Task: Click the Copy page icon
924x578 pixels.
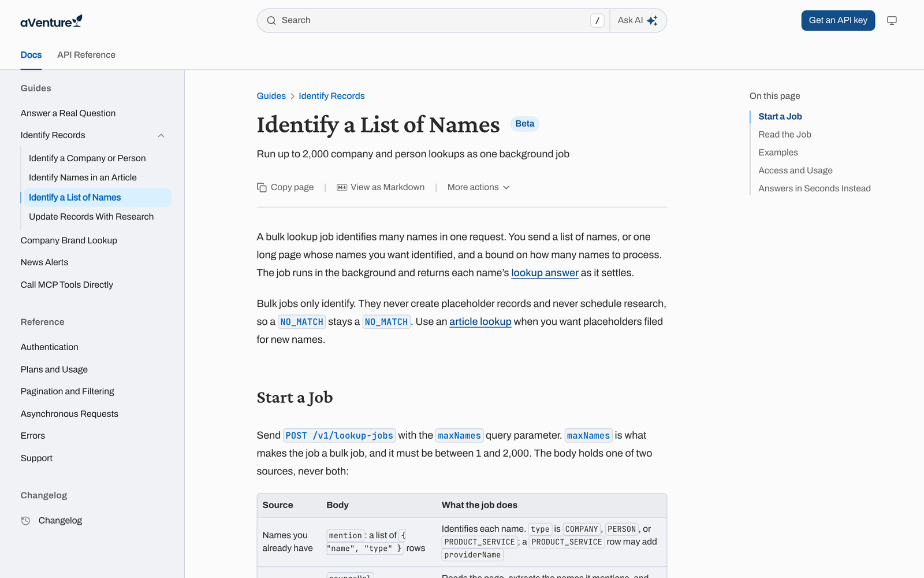Action: pyautogui.click(x=262, y=187)
